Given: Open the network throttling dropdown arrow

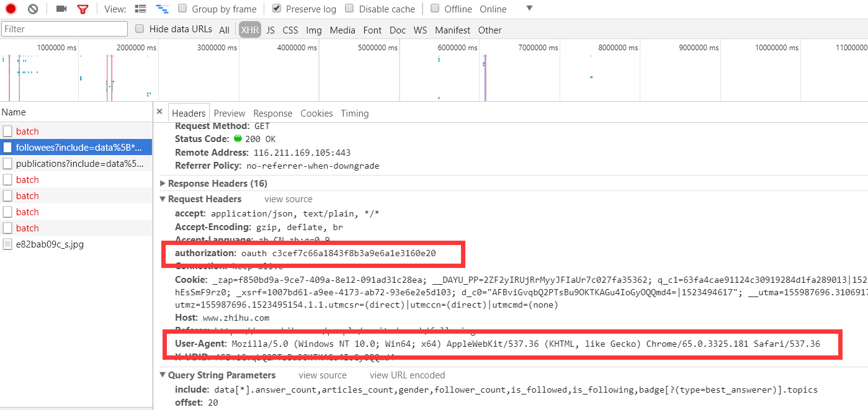Looking at the screenshot, I should tap(529, 9).
